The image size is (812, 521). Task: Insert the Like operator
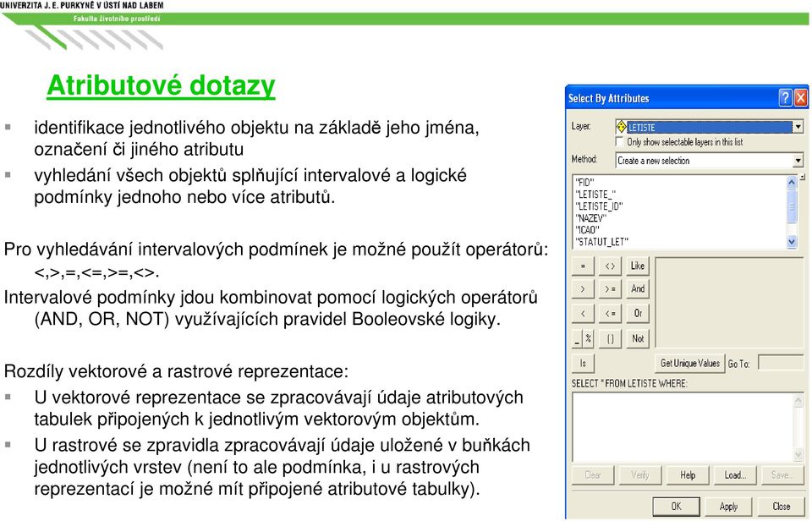pyautogui.click(x=638, y=266)
